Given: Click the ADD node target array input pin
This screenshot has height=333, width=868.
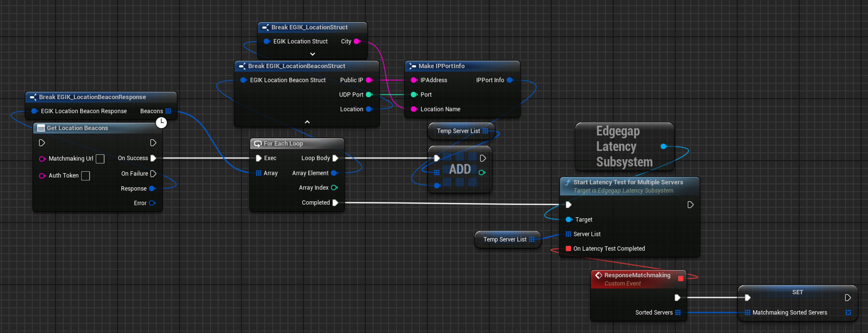Looking at the screenshot, I should click(437, 172).
